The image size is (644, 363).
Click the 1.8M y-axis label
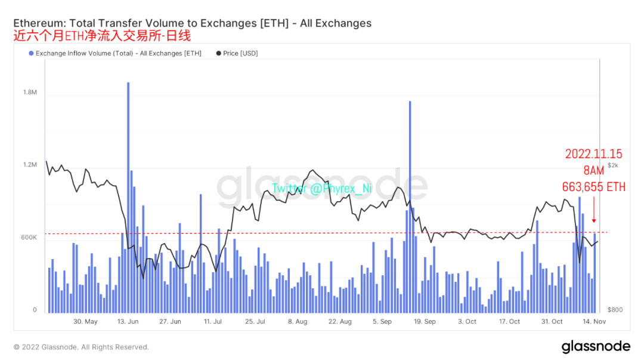30,93
